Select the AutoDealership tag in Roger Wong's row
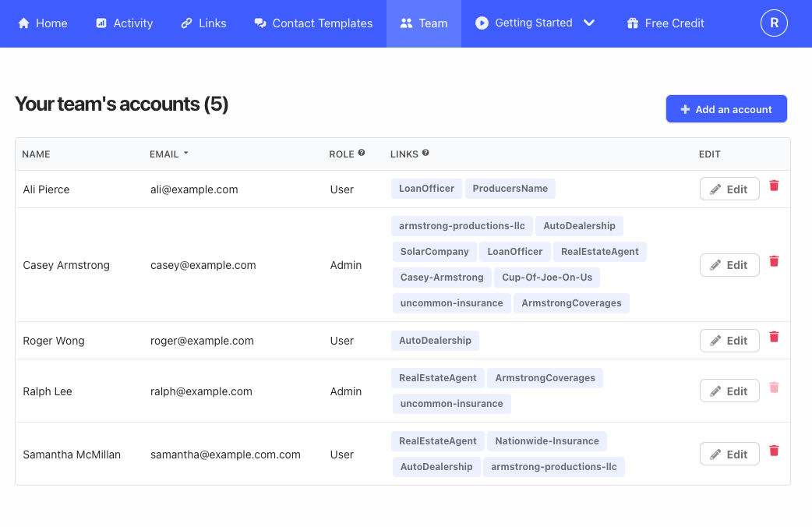Viewport: 812px width, 527px height. coord(435,341)
